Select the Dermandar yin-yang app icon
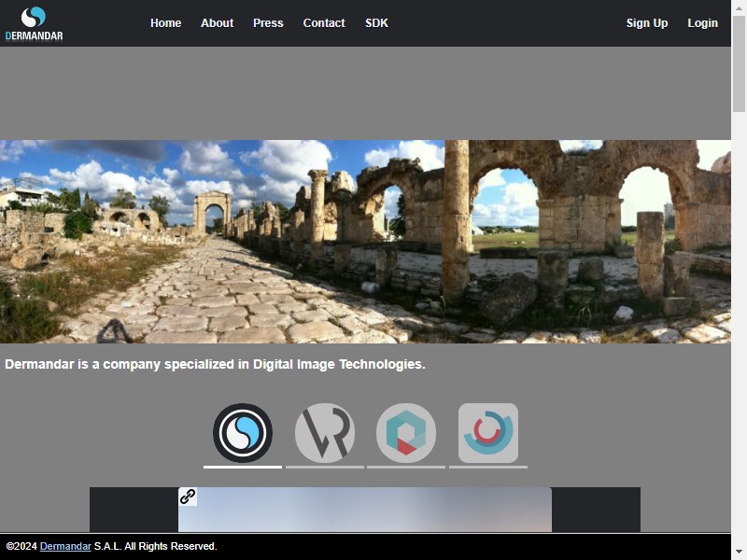This screenshot has width=747, height=560. click(x=243, y=433)
